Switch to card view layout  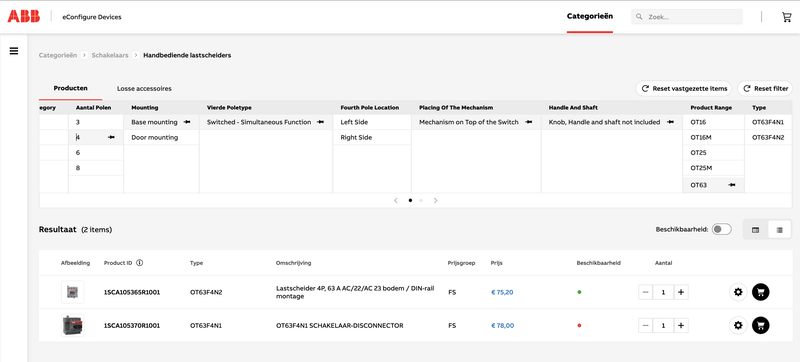point(756,230)
